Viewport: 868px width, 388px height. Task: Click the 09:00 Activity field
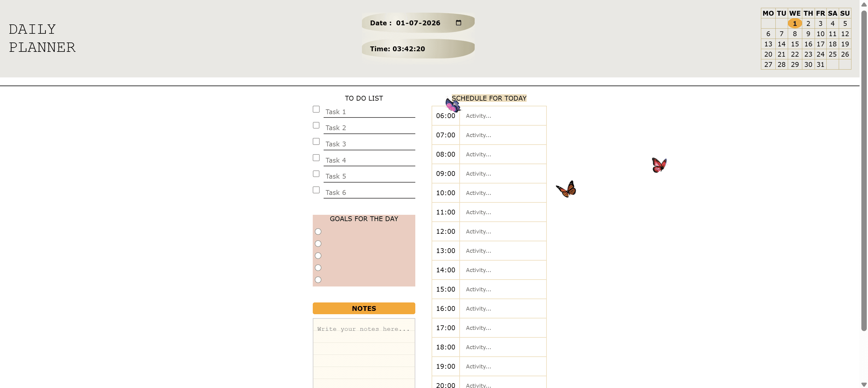(x=503, y=174)
